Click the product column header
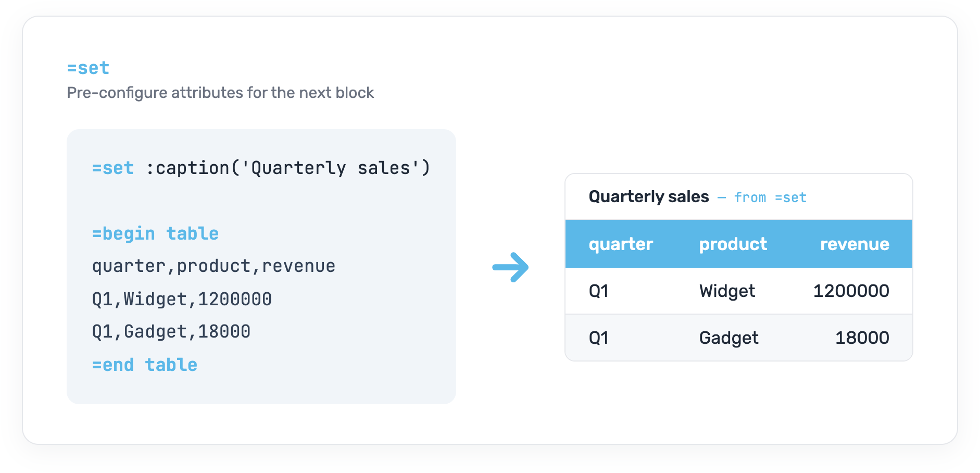This screenshot has height=473, width=980. pos(733,244)
